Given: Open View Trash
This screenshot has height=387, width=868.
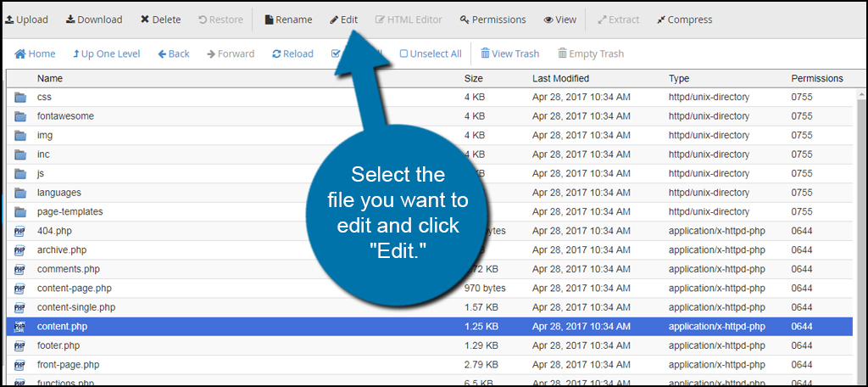Looking at the screenshot, I should click(509, 53).
